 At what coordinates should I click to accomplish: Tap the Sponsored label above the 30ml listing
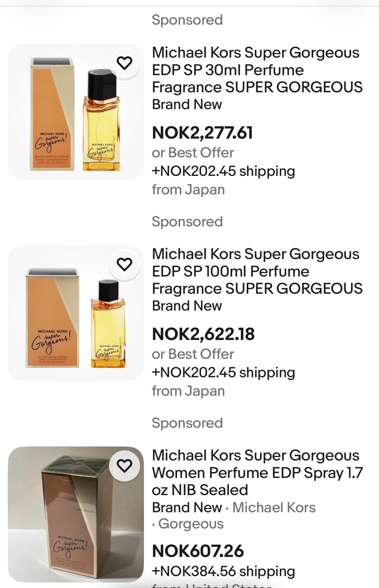187,20
